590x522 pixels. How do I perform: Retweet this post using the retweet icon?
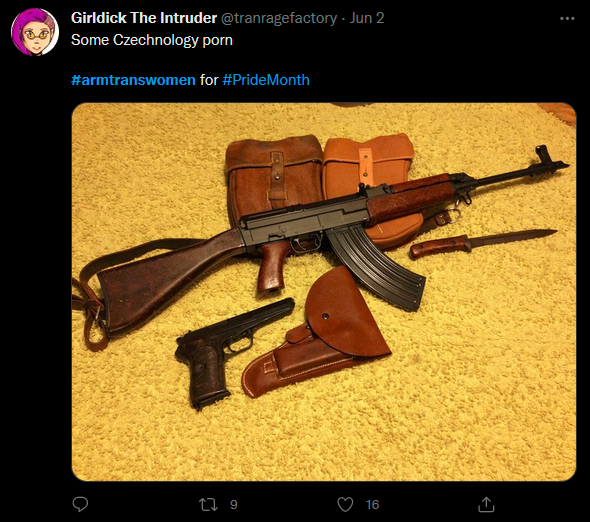pyautogui.click(x=208, y=505)
